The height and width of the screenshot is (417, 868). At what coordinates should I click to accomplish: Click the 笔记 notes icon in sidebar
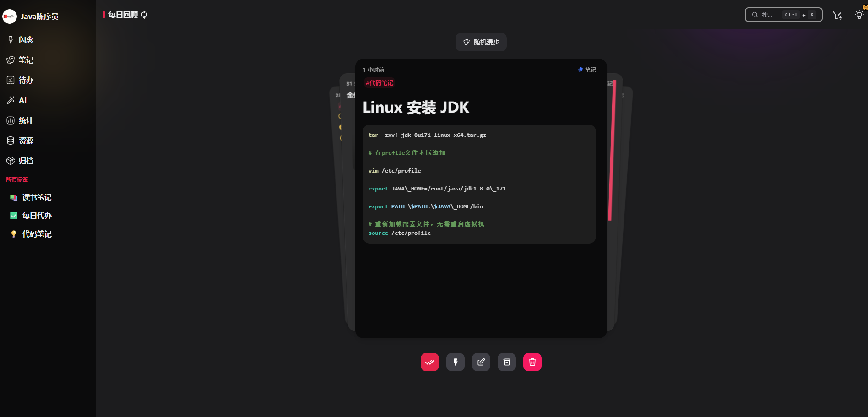(x=11, y=60)
